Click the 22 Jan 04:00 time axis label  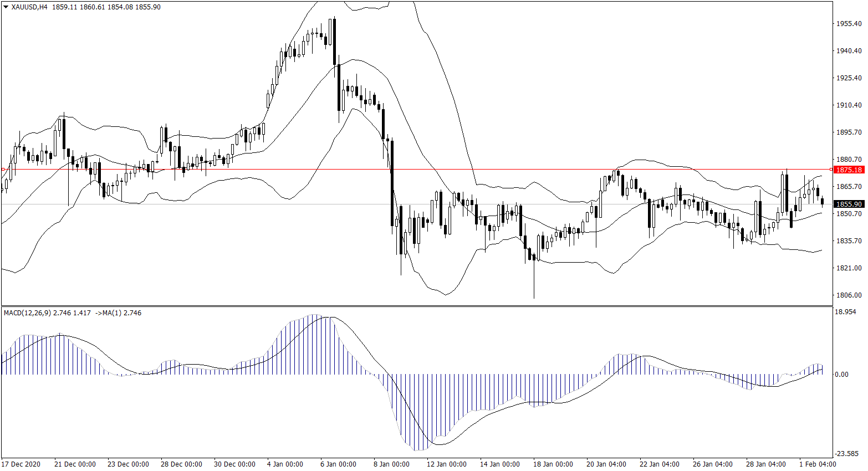(x=660, y=464)
